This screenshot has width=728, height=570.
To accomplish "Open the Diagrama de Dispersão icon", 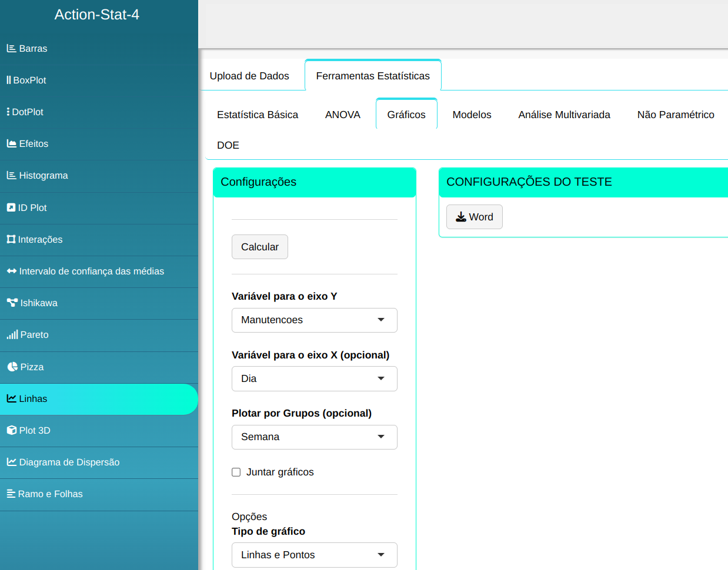I will (x=12, y=462).
